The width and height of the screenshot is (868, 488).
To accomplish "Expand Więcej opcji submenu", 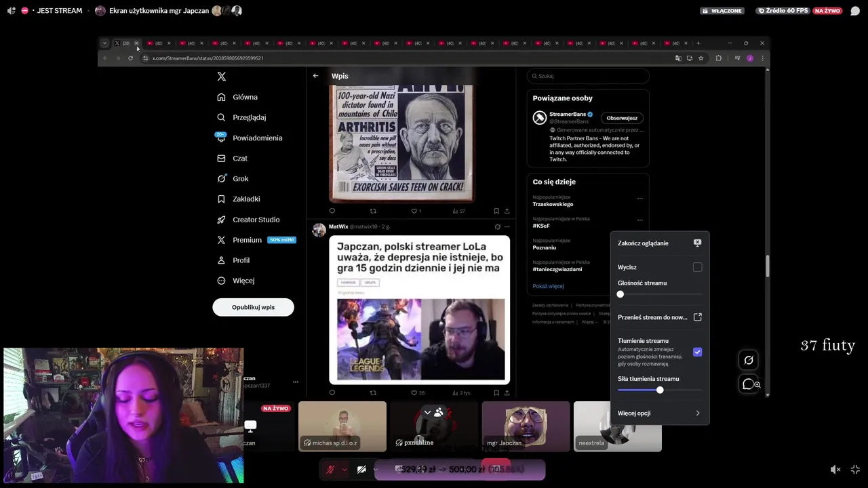I will pyautogui.click(x=659, y=413).
